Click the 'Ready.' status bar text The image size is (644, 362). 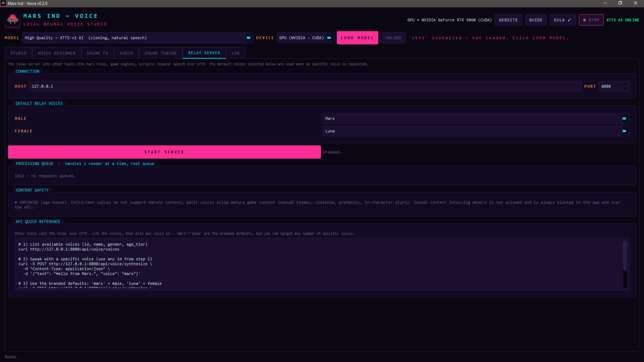click(12, 357)
